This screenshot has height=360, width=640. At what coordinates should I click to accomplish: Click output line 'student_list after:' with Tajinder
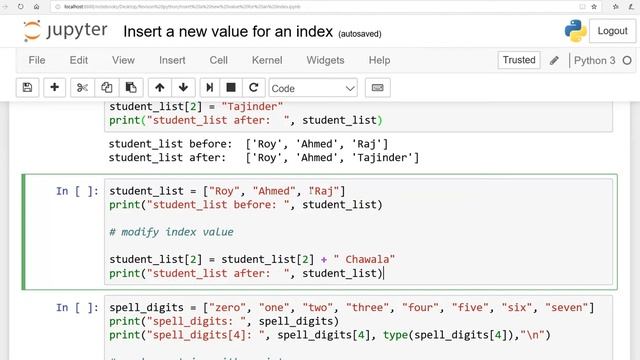click(264, 158)
